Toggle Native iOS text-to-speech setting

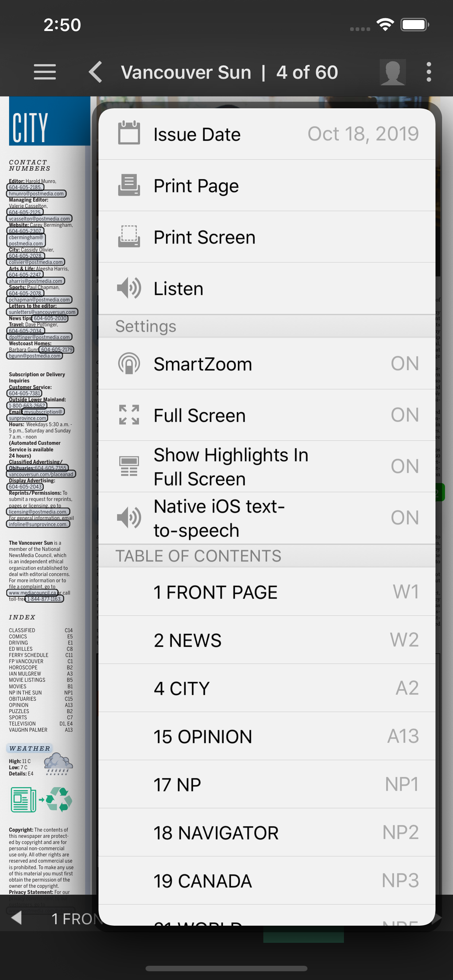[267, 517]
